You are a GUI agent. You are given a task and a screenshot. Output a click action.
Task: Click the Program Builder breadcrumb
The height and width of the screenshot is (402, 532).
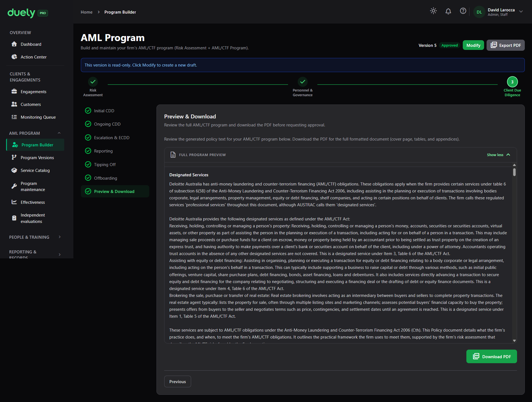click(x=120, y=12)
